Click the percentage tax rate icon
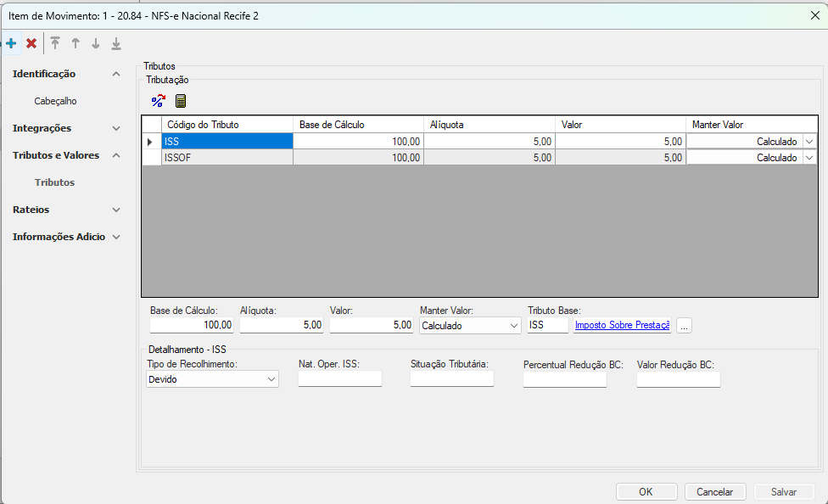This screenshot has width=828, height=504. tap(158, 101)
